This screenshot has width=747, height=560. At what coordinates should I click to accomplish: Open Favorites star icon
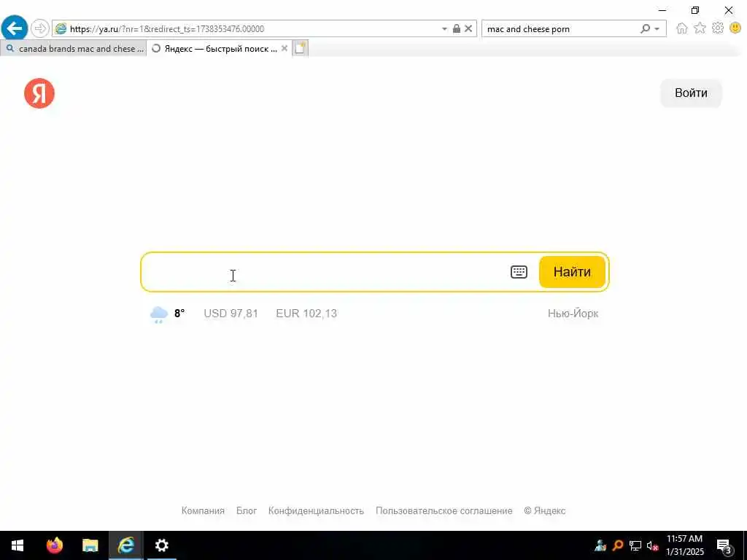click(x=700, y=28)
